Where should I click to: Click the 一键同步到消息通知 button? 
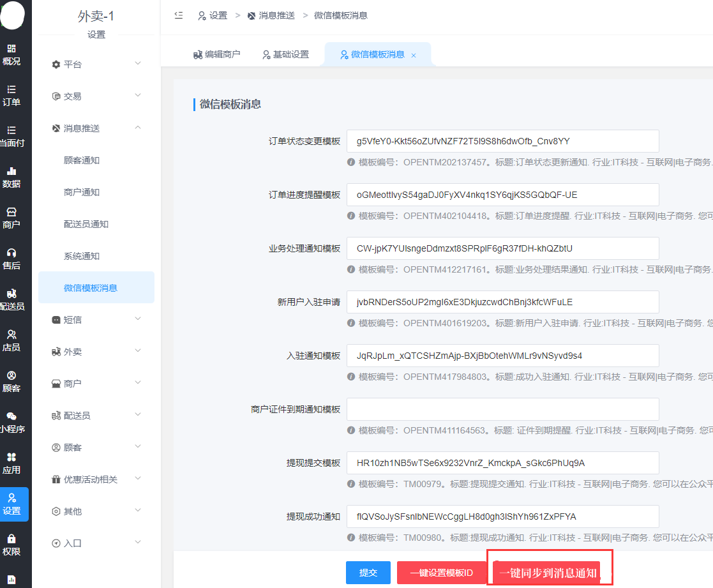click(x=548, y=573)
